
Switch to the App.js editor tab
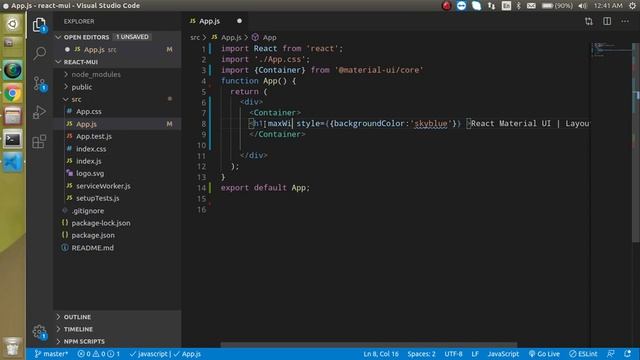(x=209, y=21)
